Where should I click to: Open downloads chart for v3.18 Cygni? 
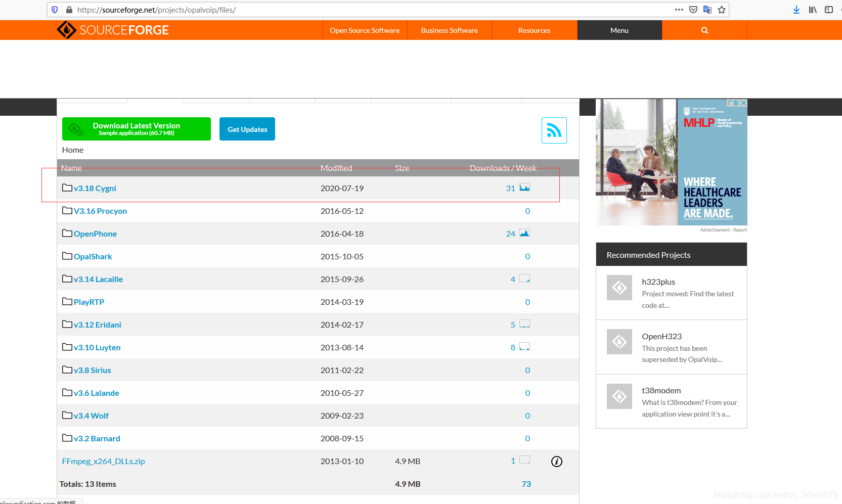[525, 188]
